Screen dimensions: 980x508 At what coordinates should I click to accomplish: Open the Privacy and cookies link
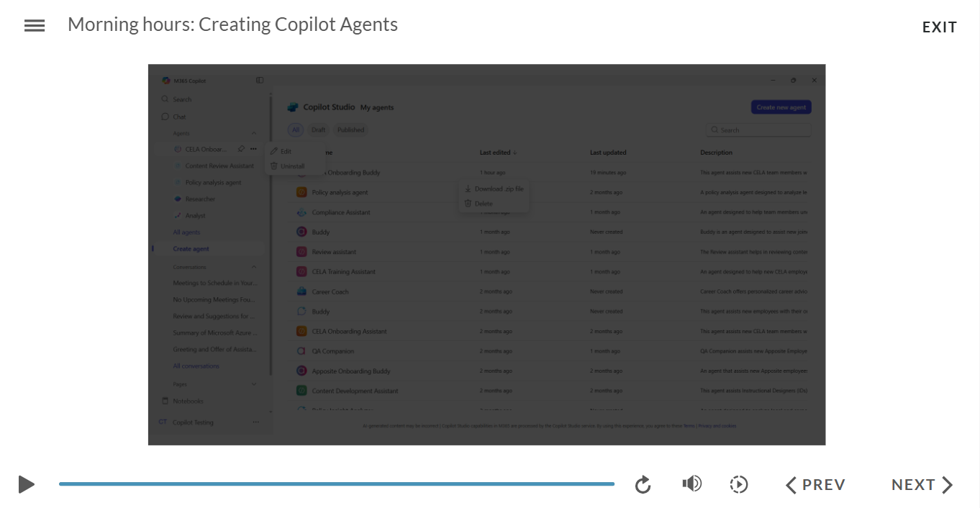tap(717, 426)
